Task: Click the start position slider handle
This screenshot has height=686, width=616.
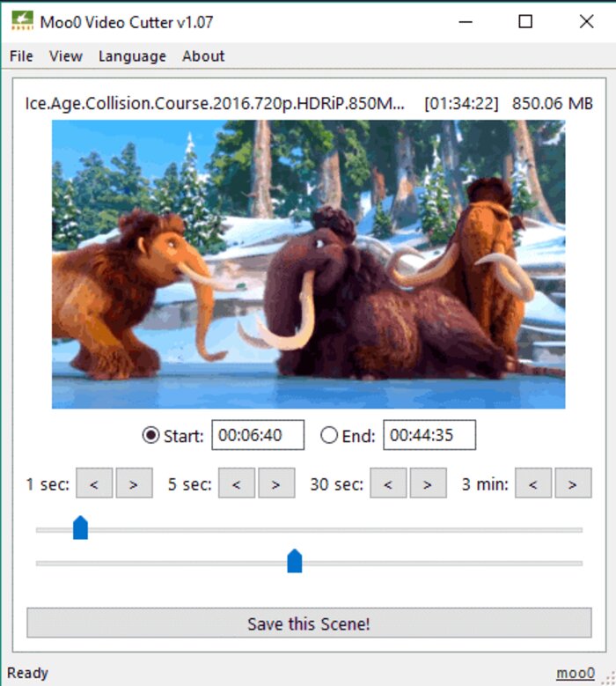Action: (x=80, y=527)
